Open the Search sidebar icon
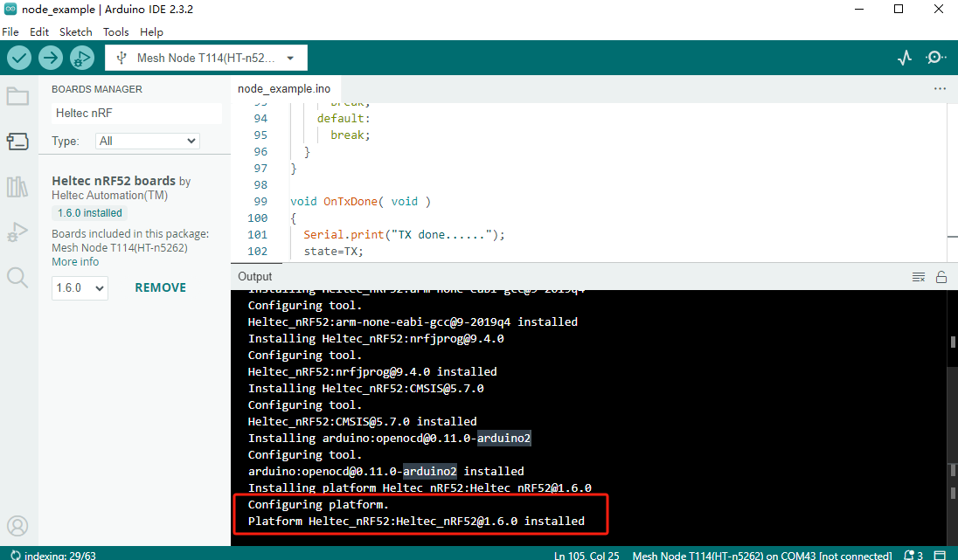 pyautogui.click(x=17, y=278)
